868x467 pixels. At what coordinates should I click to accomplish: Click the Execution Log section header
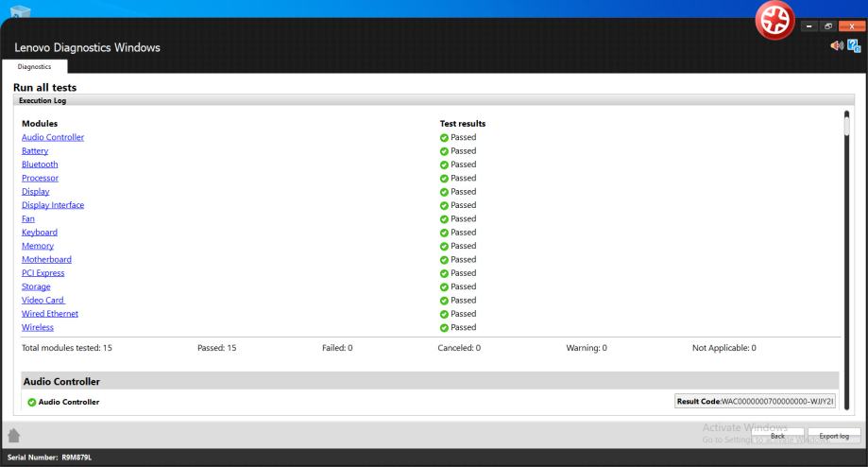[x=434, y=100]
